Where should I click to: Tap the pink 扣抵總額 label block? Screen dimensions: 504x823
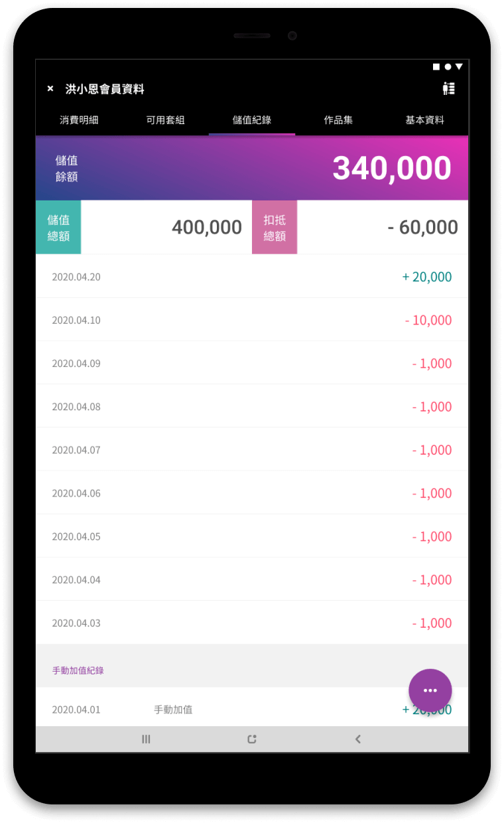pyautogui.click(x=275, y=227)
